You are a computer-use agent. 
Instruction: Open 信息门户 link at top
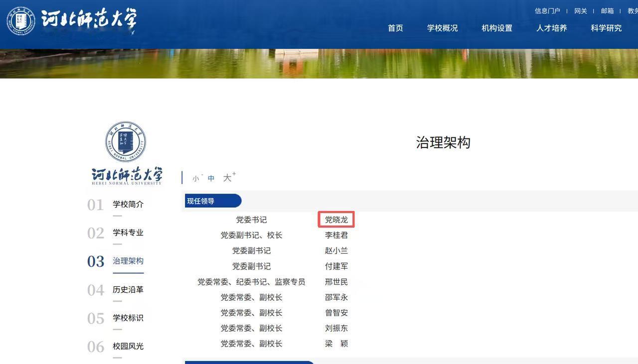(547, 11)
